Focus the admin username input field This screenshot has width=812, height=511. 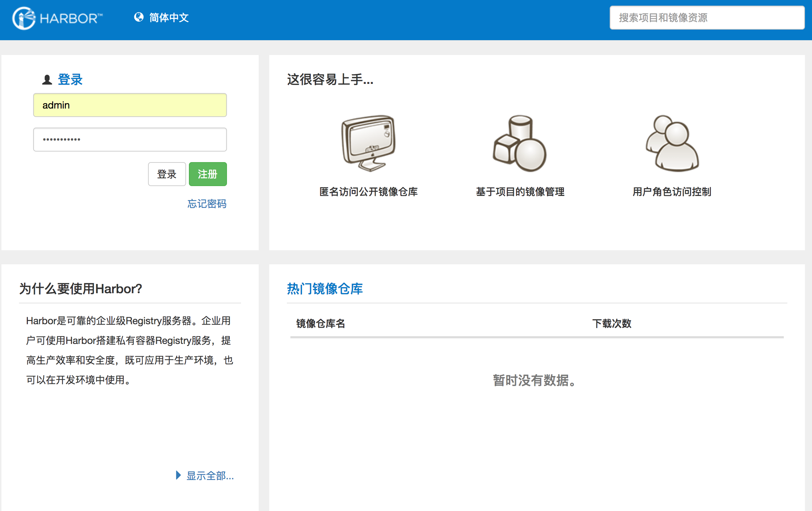click(x=130, y=105)
